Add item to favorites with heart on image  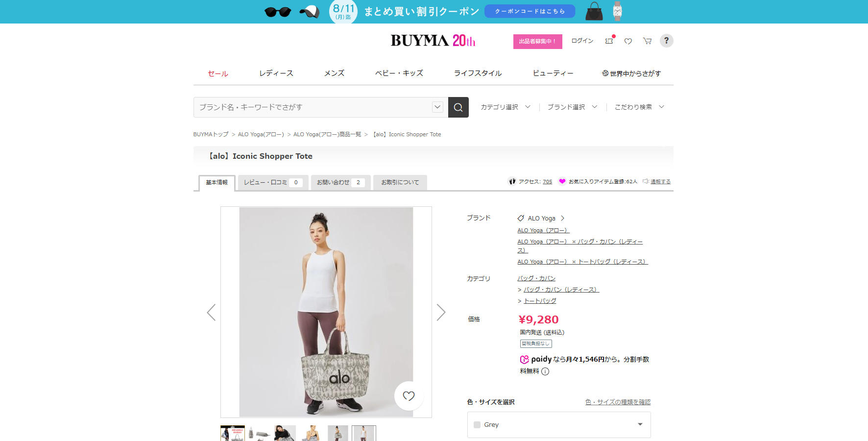tap(409, 396)
